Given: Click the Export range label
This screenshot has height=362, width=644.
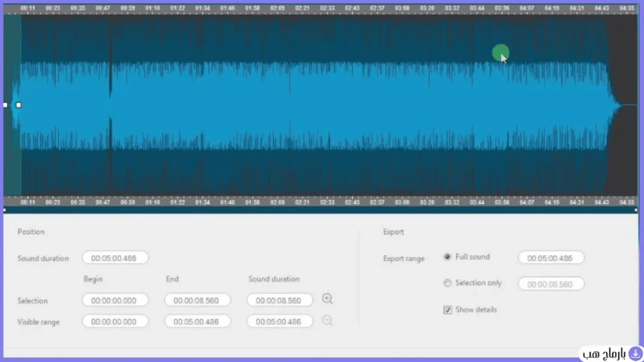Looking at the screenshot, I should (x=404, y=258).
